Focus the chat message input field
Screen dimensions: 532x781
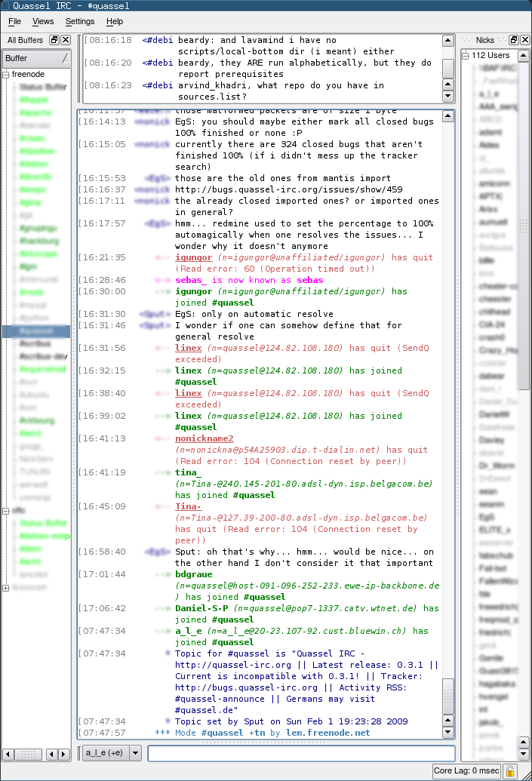(x=301, y=753)
